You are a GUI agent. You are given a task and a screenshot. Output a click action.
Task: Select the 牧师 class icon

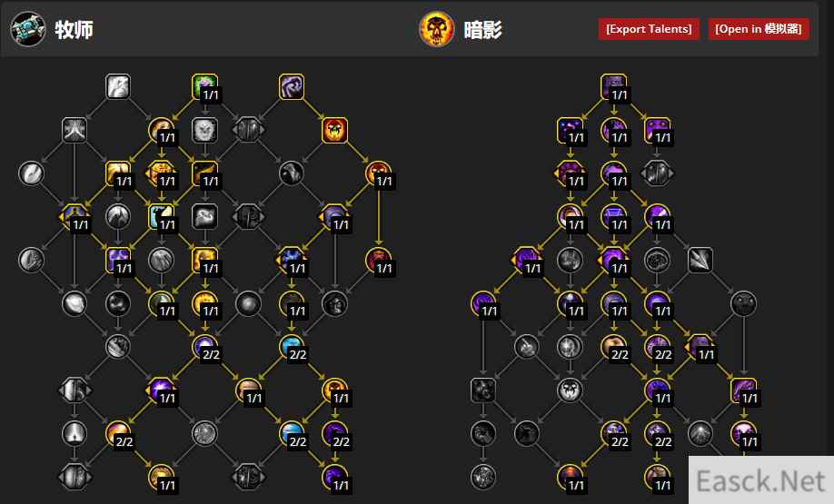(x=27, y=29)
